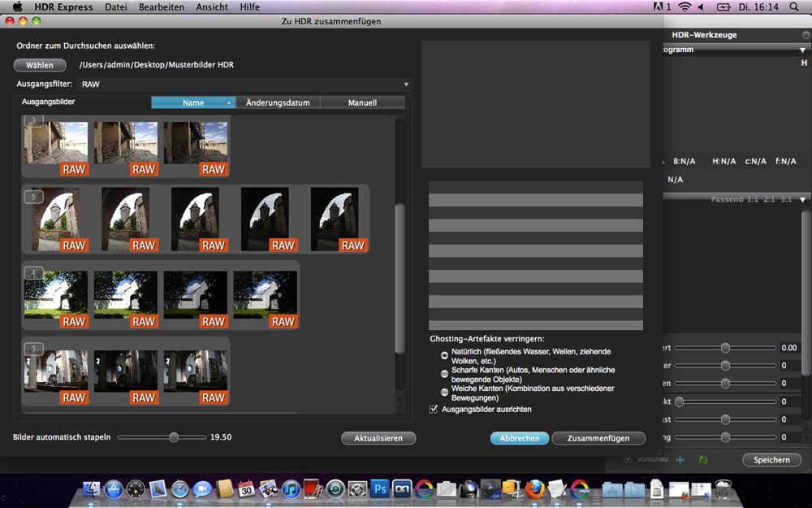812x508 pixels.
Task: Open the Passend zoom dropdown arrow
Action: click(x=803, y=200)
